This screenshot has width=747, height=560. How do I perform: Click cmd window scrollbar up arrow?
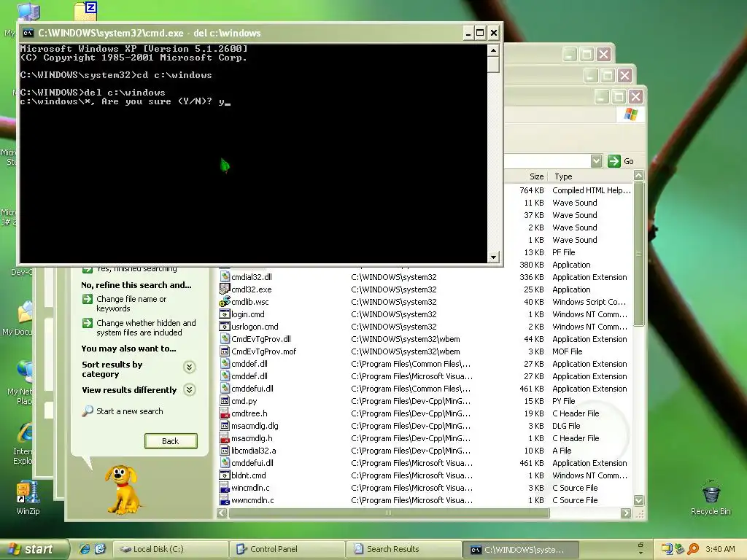click(493, 50)
